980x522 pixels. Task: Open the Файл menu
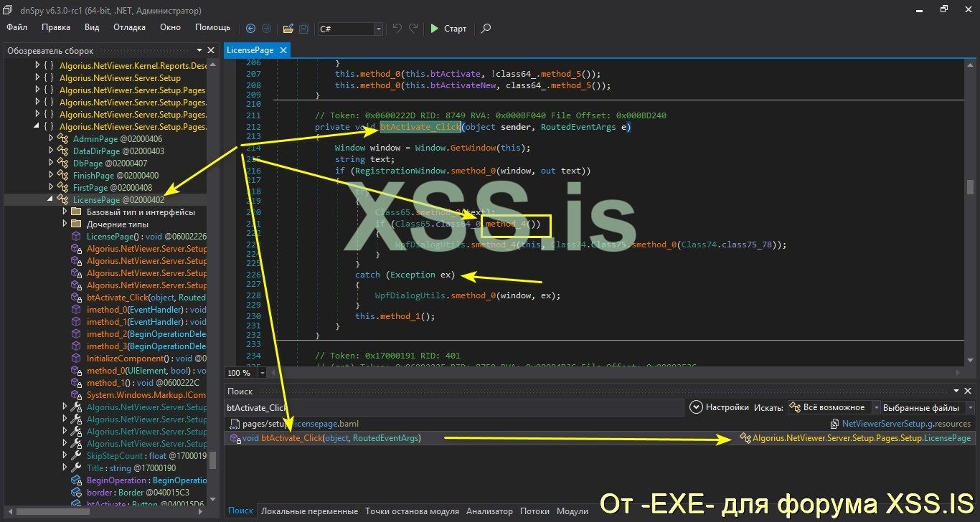(x=17, y=27)
